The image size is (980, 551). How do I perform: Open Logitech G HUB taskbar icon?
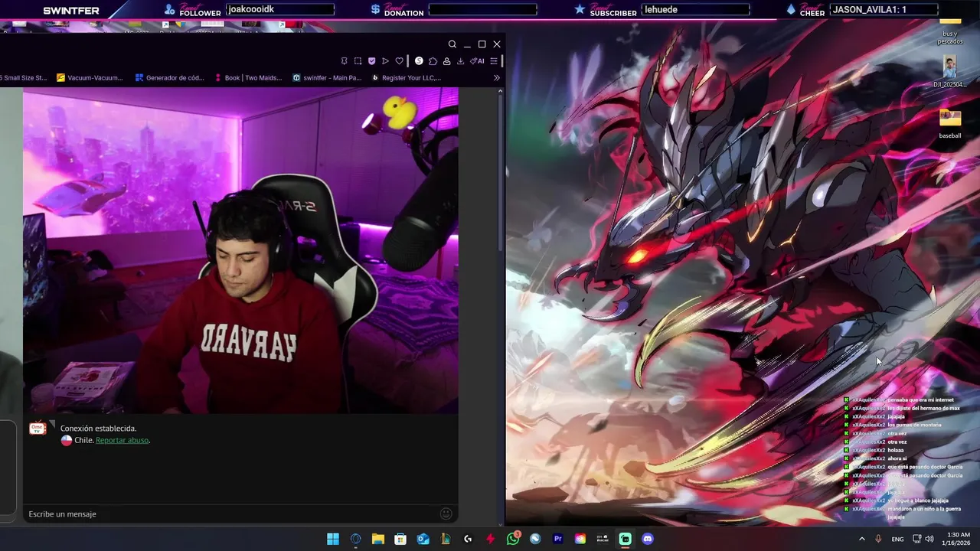click(468, 539)
